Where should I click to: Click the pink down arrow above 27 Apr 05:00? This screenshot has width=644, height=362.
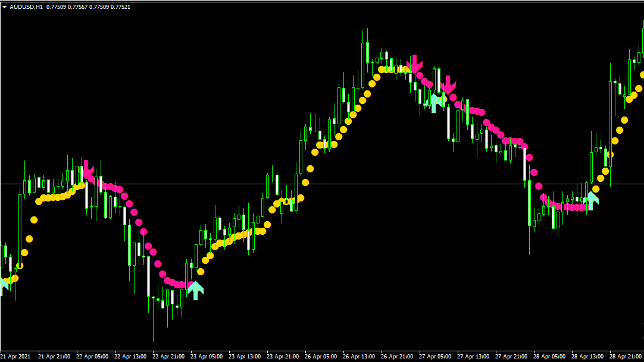pos(448,84)
